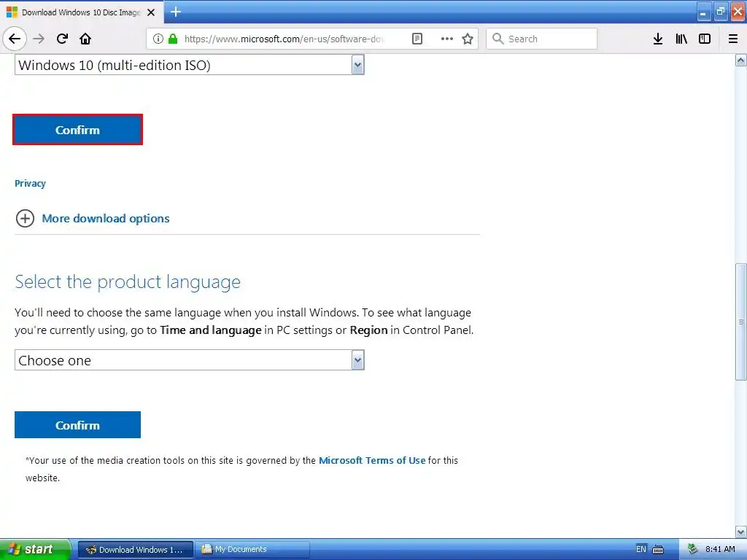Open page actions three-dot menu

pyautogui.click(x=447, y=39)
